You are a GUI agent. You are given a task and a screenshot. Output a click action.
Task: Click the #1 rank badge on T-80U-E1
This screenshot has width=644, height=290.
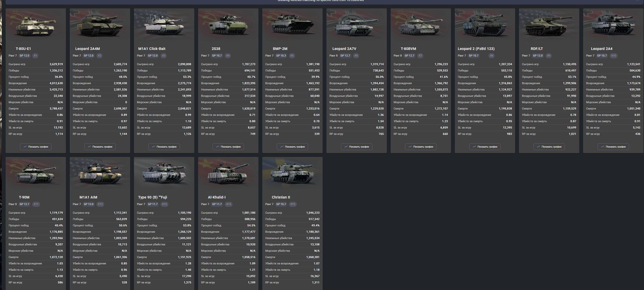coord(35,56)
